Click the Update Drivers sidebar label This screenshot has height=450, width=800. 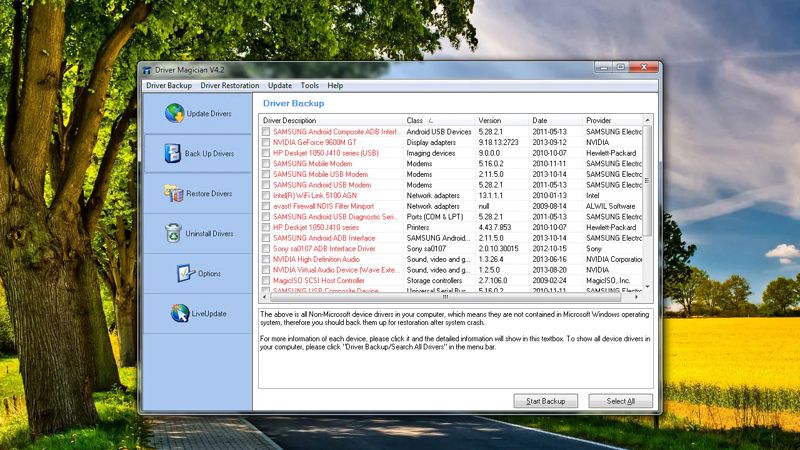(x=209, y=113)
